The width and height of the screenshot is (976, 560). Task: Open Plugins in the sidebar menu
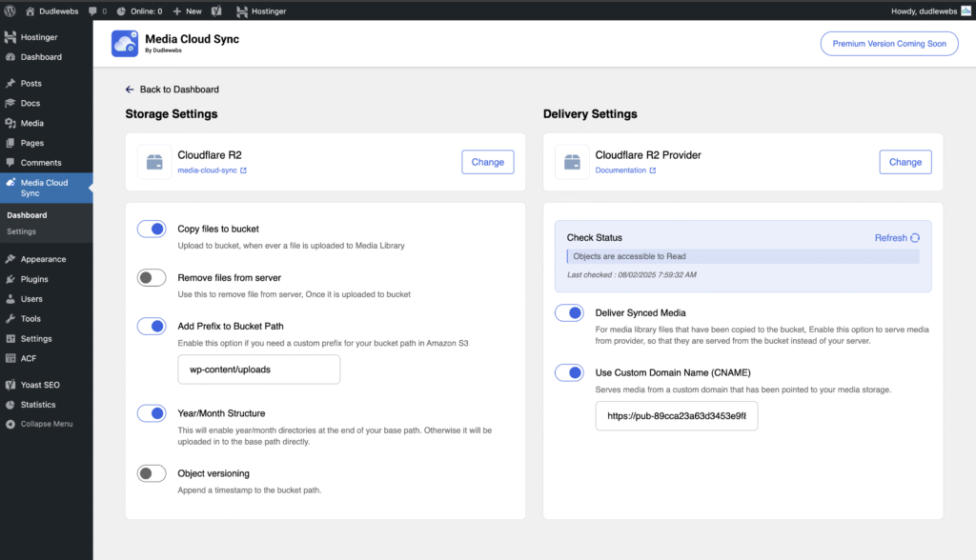[34, 279]
